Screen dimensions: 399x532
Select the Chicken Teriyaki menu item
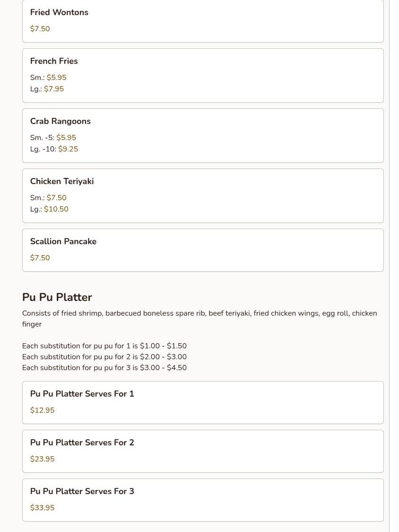point(62,182)
